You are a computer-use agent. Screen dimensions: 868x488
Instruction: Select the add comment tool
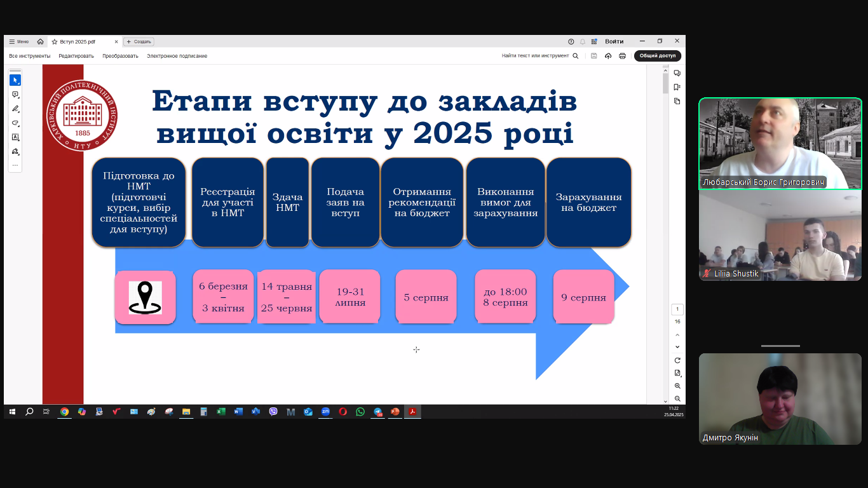click(x=15, y=95)
